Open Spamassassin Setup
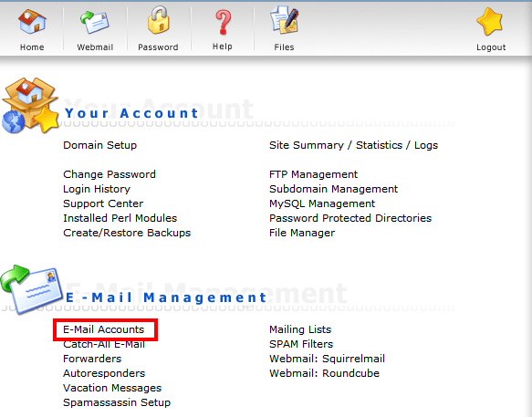 point(117,402)
